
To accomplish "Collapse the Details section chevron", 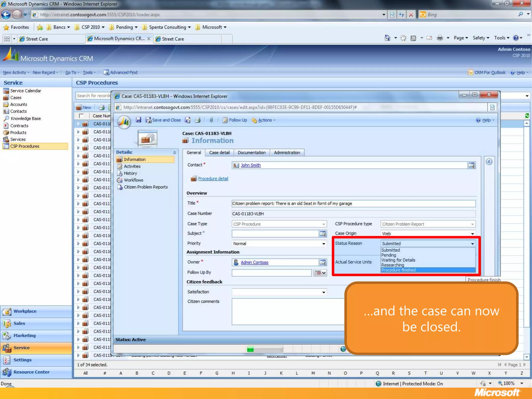I will coord(175,152).
